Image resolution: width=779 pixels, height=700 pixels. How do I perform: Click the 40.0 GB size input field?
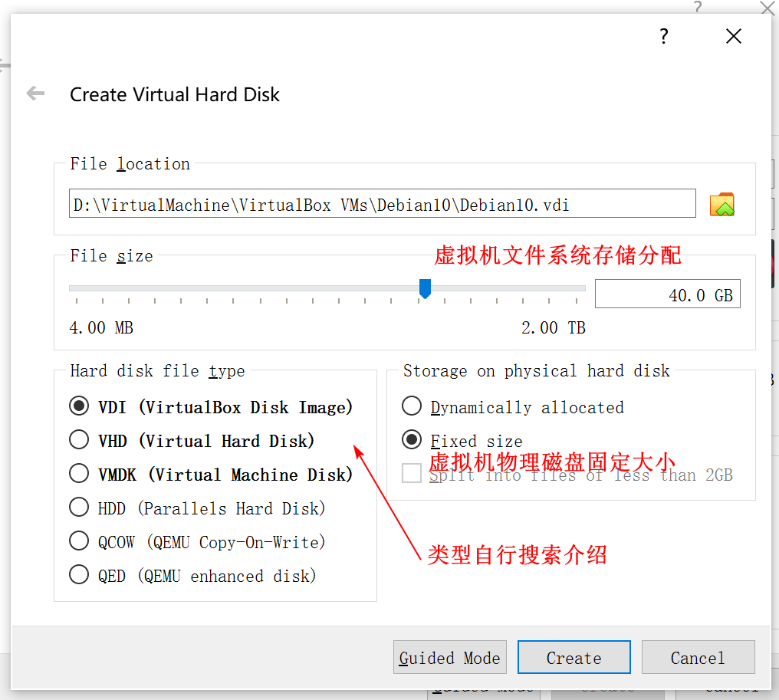pos(667,294)
